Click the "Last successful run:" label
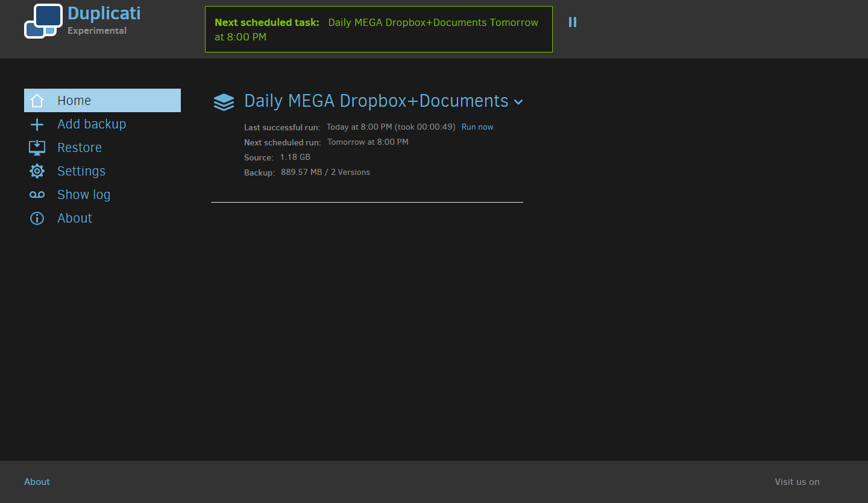Viewport: 868px width, 503px height. tap(282, 128)
